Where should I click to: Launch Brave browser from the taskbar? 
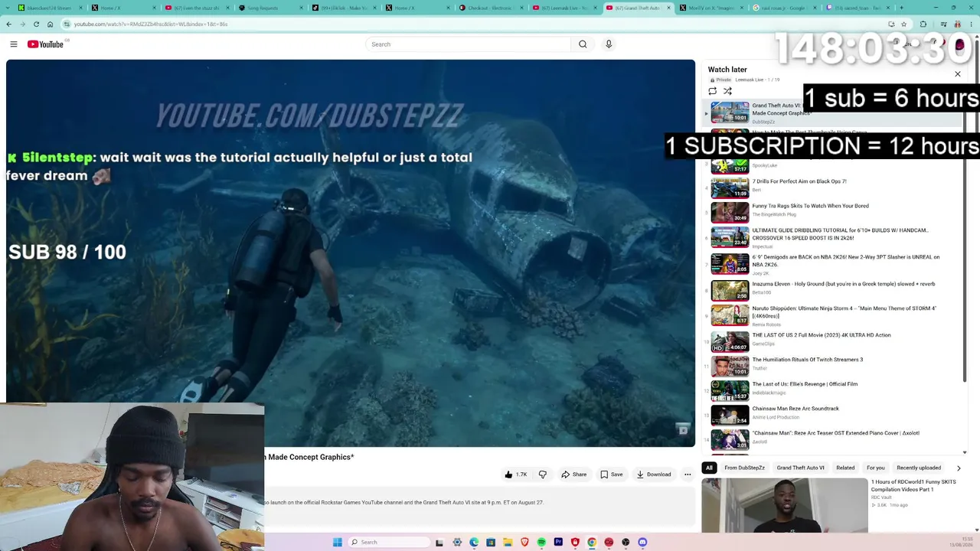pyautogui.click(x=524, y=542)
